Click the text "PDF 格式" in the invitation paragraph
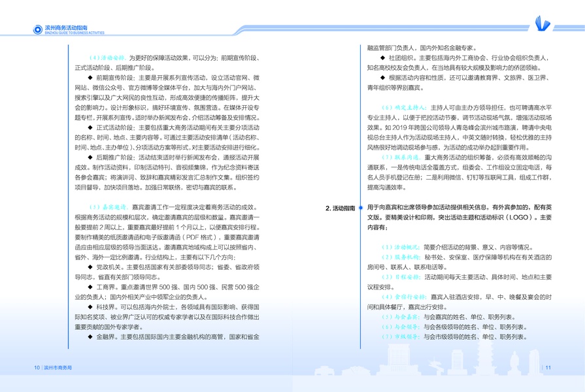585x392 pixels. point(199,237)
